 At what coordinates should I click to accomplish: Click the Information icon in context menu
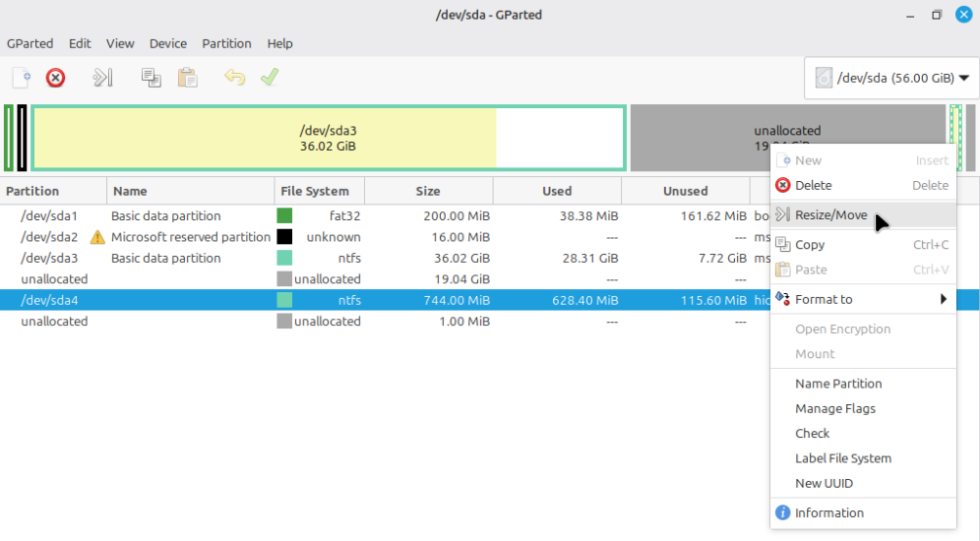point(782,512)
